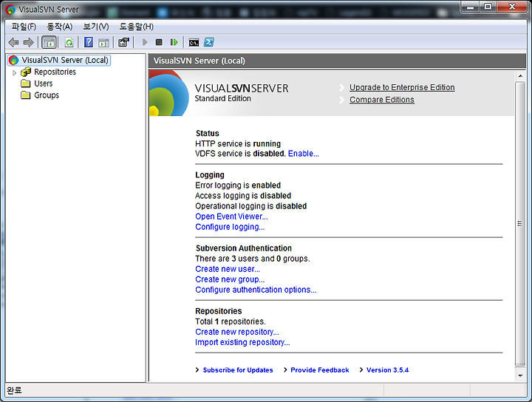Go back with the left arrow toolbar icon
The image size is (532, 402).
click(13, 42)
